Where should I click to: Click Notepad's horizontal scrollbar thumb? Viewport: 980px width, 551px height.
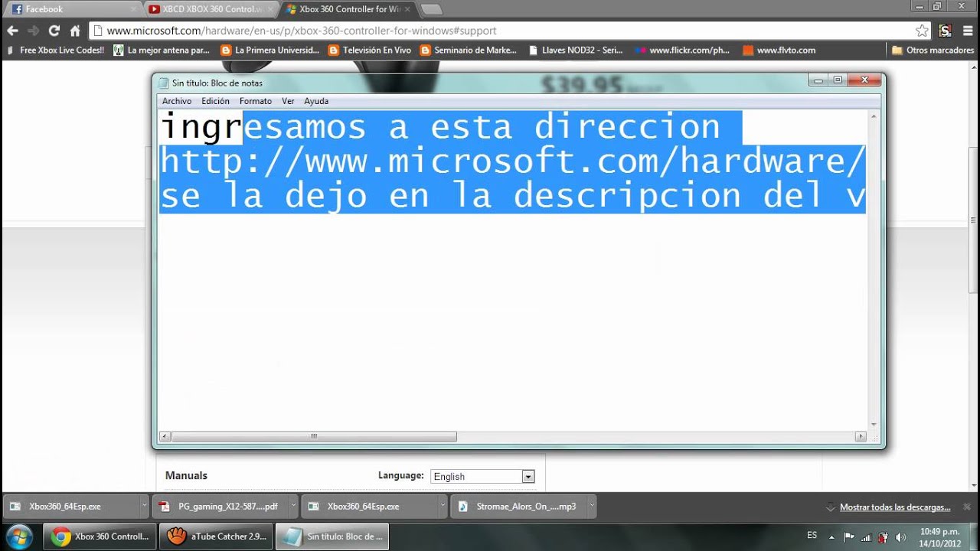click(x=314, y=436)
